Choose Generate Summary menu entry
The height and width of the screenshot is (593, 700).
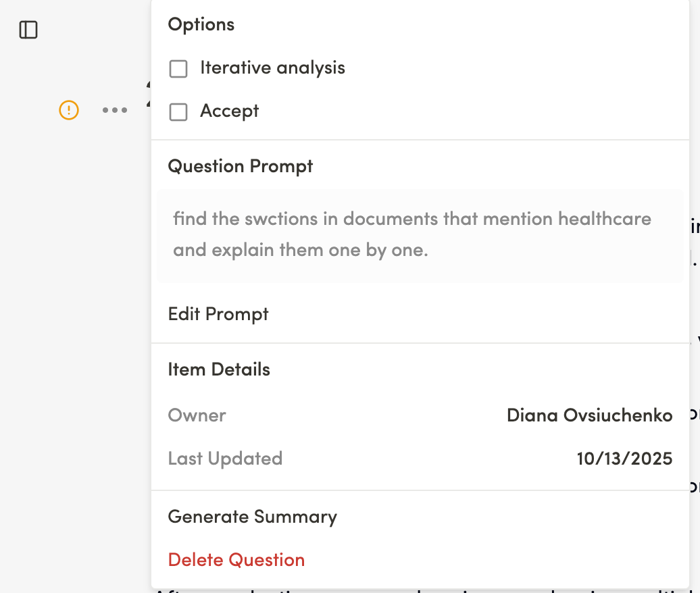[252, 517]
